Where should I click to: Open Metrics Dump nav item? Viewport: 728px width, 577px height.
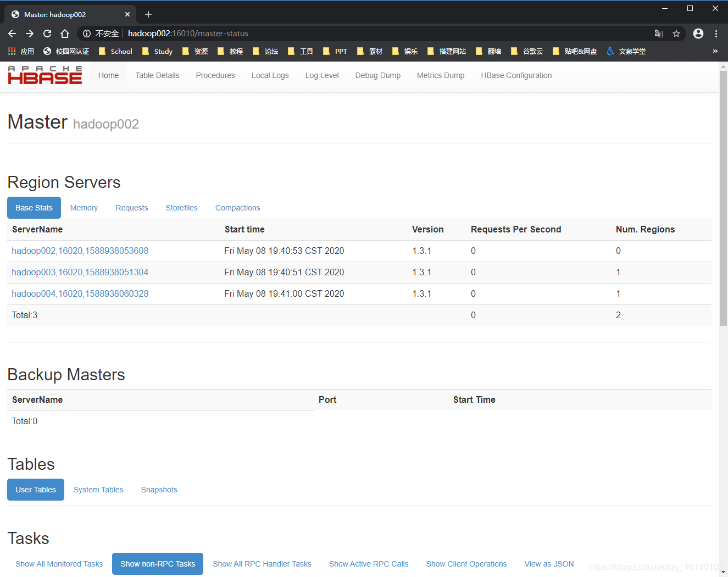point(441,75)
